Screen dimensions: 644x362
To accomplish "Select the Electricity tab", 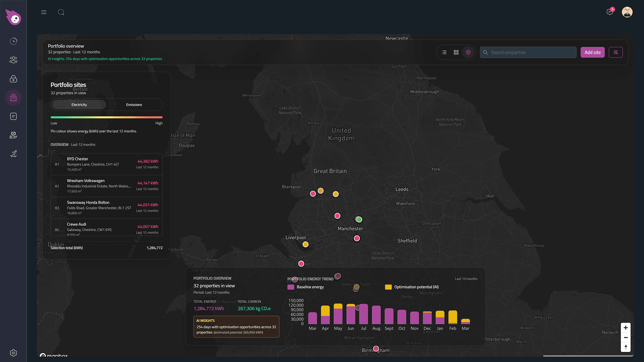I will pyautogui.click(x=79, y=105).
